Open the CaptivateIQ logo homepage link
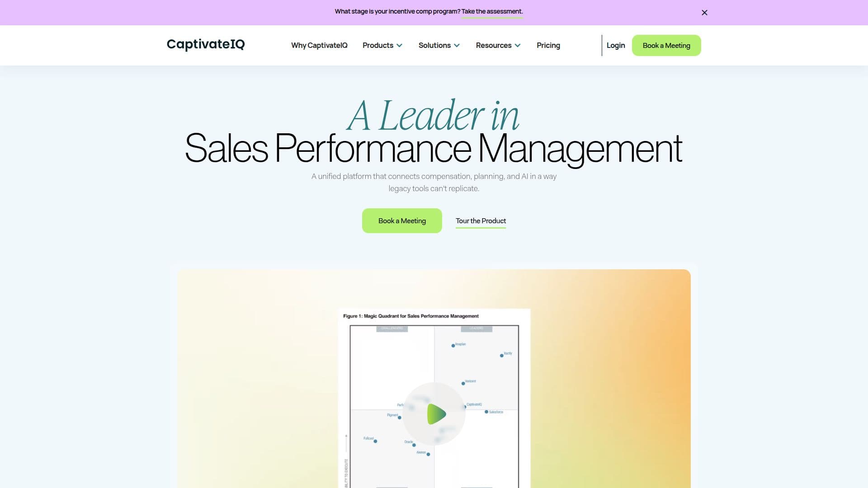 tap(206, 44)
